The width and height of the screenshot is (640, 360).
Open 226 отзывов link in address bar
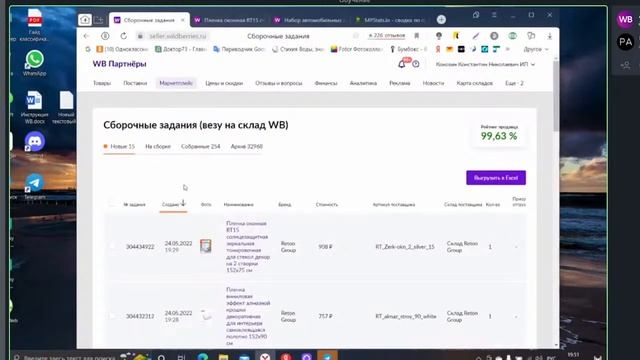(387, 36)
